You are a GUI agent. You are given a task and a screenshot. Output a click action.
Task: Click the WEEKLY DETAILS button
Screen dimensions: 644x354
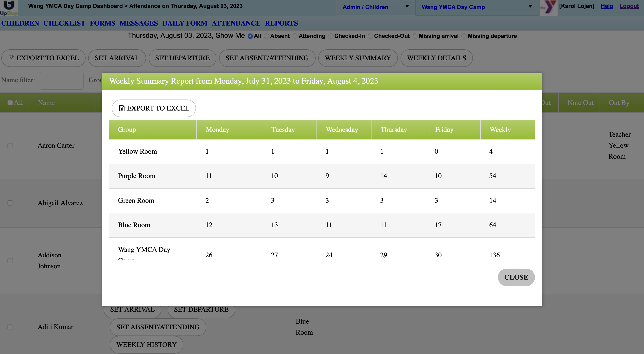coord(436,58)
